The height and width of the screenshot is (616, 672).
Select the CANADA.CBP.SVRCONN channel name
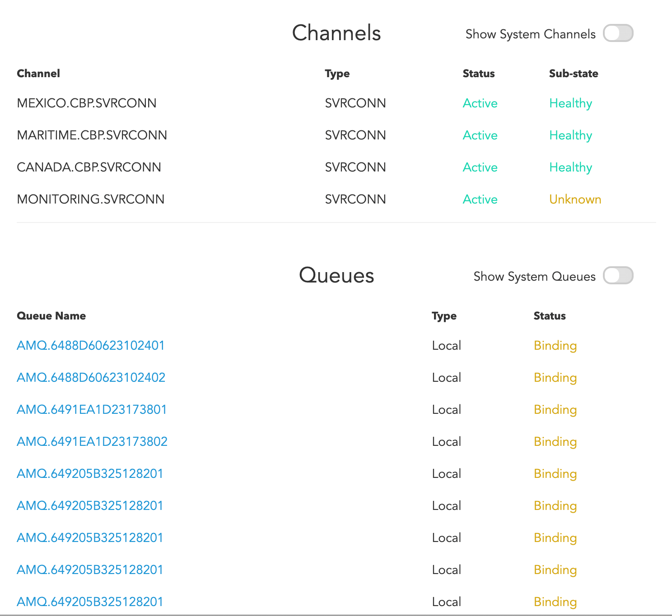(x=89, y=167)
